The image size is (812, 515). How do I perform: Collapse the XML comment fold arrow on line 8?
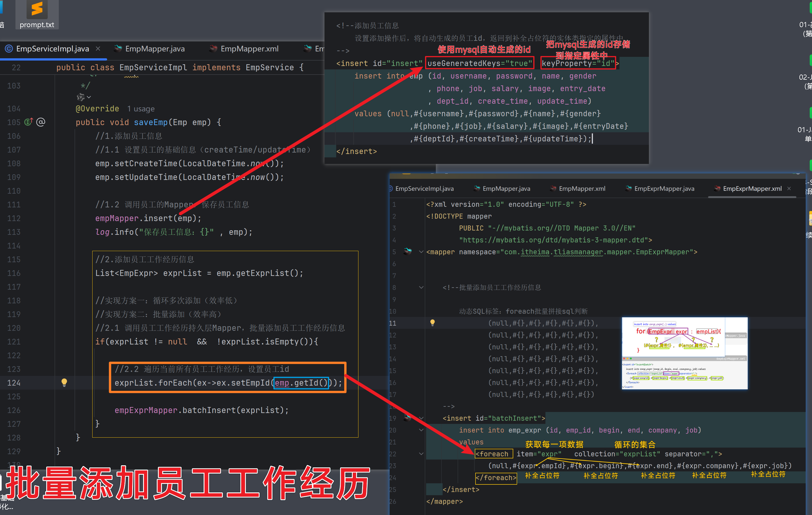pos(421,287)
